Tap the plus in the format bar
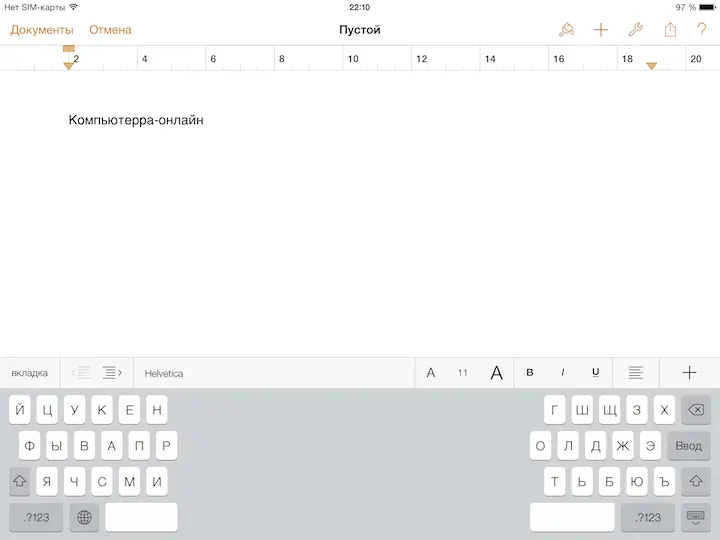 click(x=689, y=372)
